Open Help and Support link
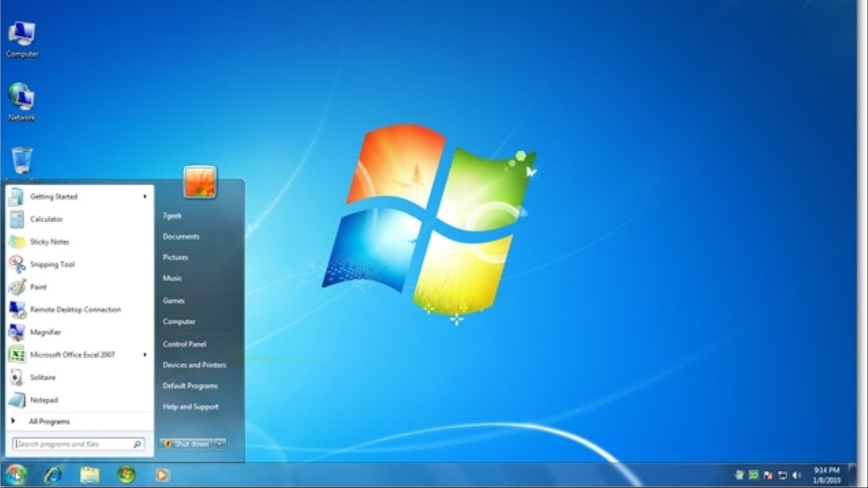 [x=190, y=407]
